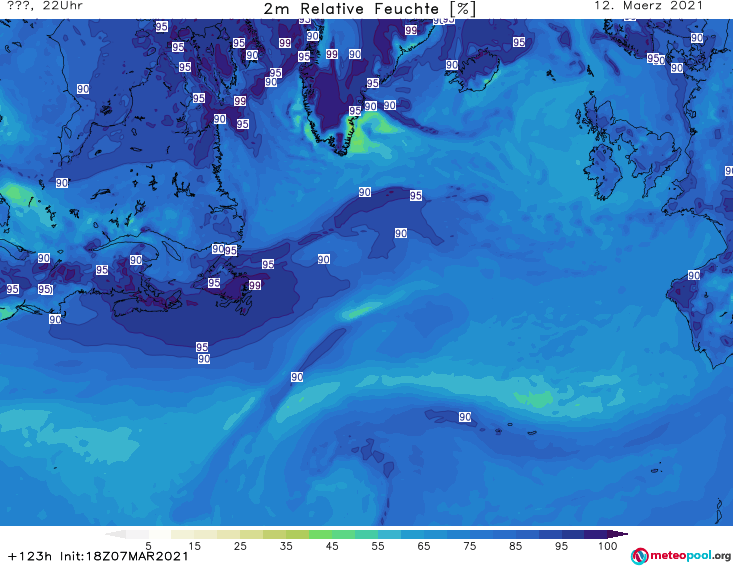
Task: Click the legend value 100
Action: click(608, 545)
